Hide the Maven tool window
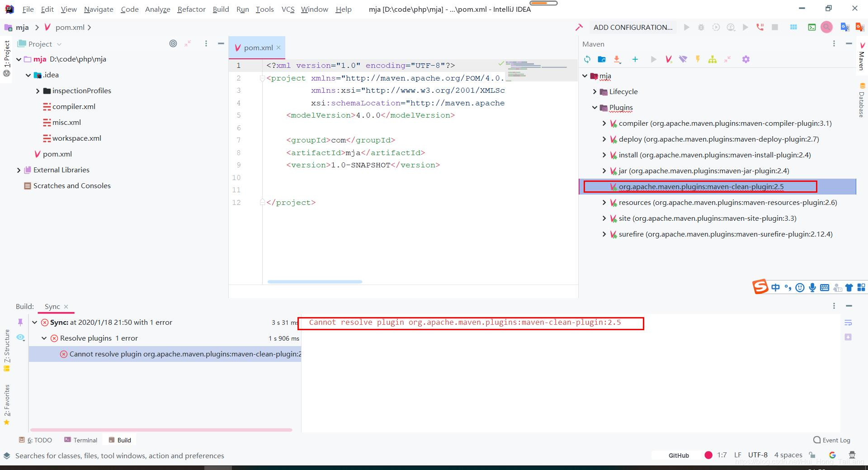This screenshot has width=868, height=470. click(849, 43)
